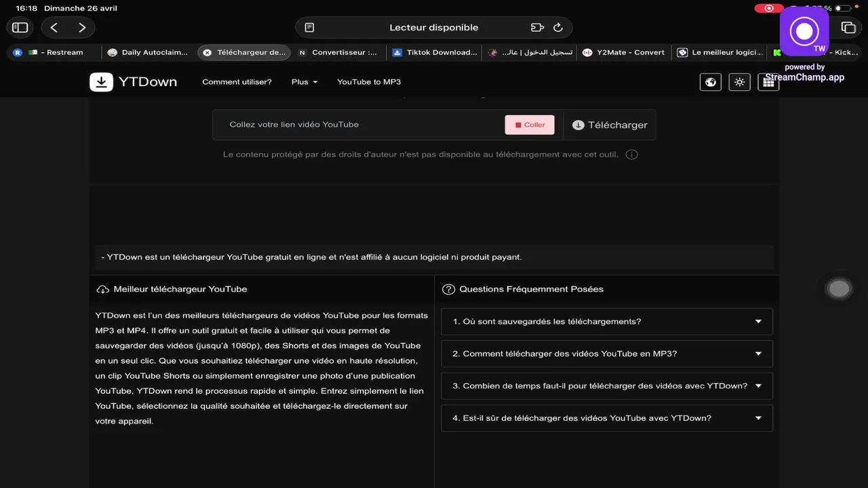Screen dimensions: 868x488
Task: Open the tab overview icon
Action: point(848,28)
